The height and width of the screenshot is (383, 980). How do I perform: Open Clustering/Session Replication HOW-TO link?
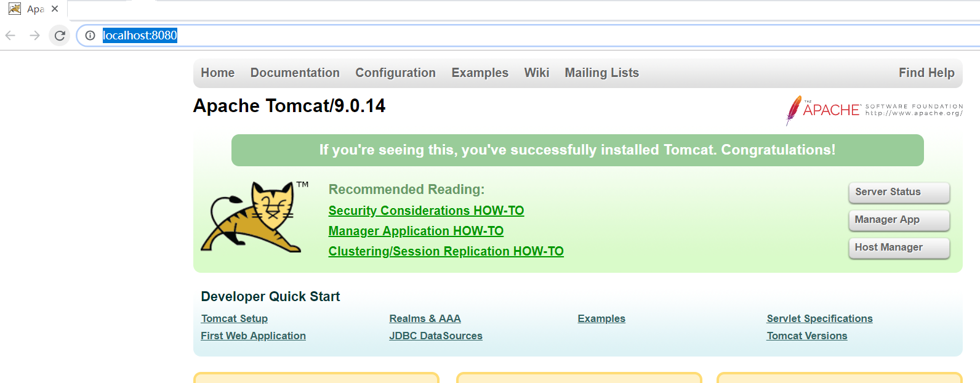[x=446, y=251]
